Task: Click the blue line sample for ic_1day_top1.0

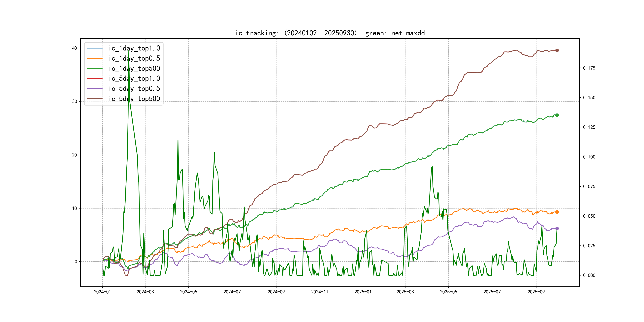Action: tap(94, 48)
